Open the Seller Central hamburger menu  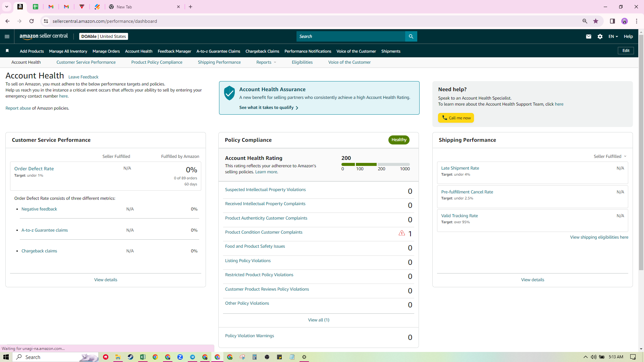click(x=7, y=37)
